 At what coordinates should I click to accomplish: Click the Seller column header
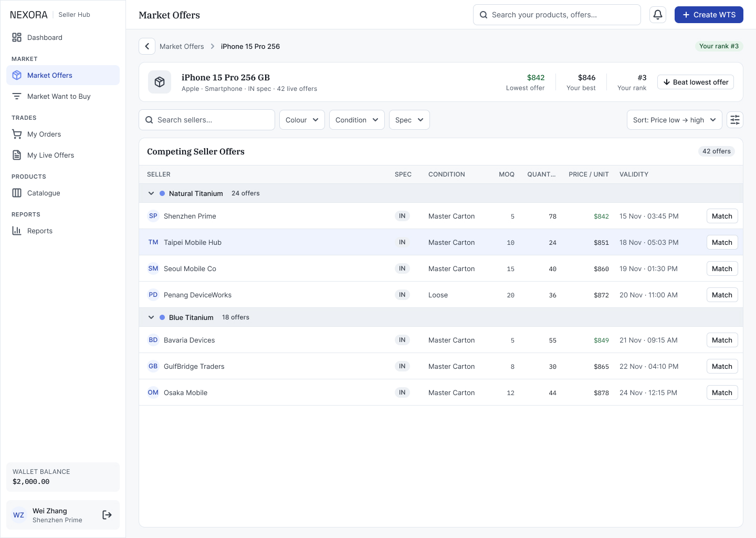(x=159, y=174)
